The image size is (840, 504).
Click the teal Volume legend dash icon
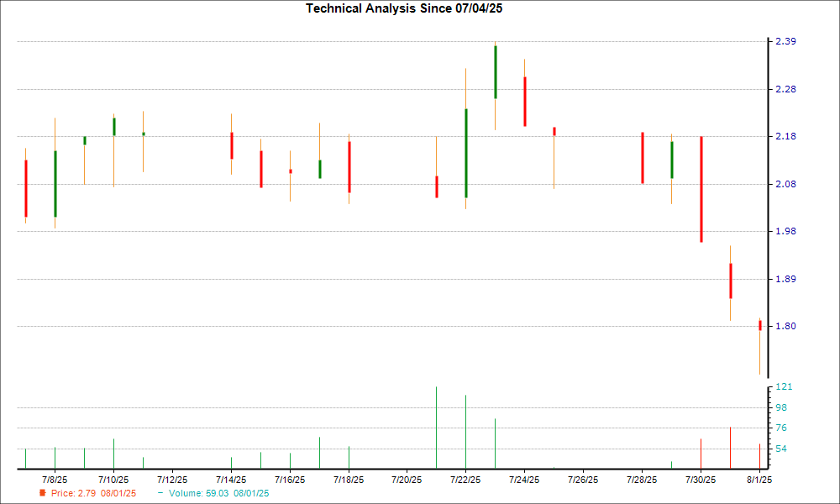coord(160,493)
